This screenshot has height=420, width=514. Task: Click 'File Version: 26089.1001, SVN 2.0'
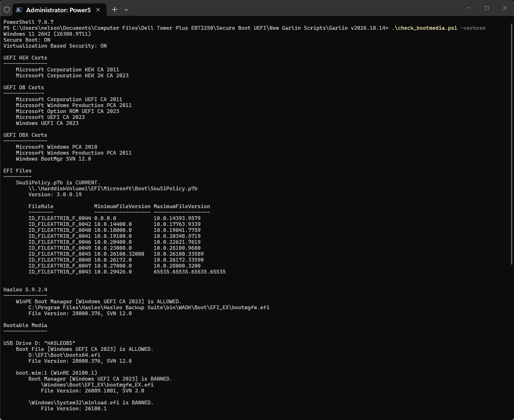93,391
